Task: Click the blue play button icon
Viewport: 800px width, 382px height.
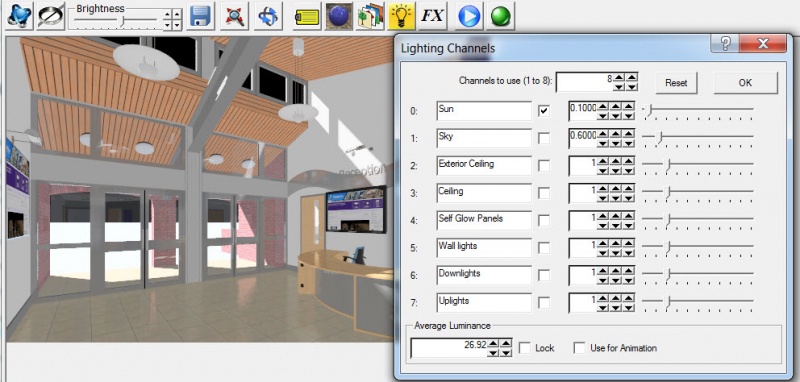Action: pos(469,16)
